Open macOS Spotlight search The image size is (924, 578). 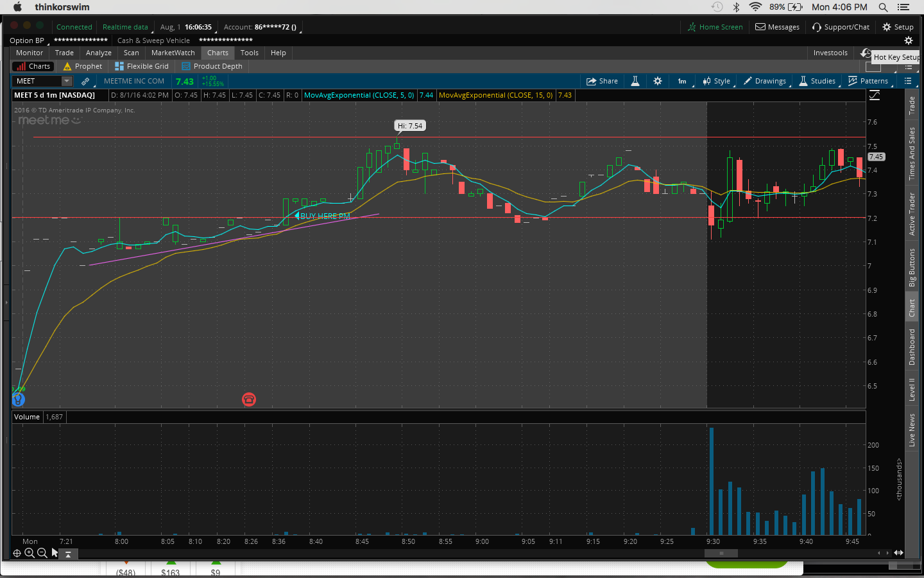click(x=883, y=7)
